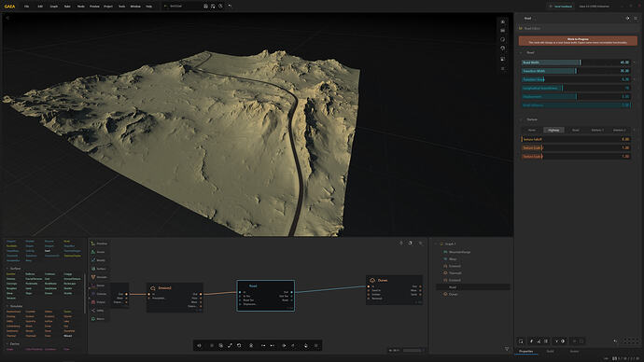Adjust the Longitudinal Smoothness slider

pyautogui.click(x=576, y=88)
